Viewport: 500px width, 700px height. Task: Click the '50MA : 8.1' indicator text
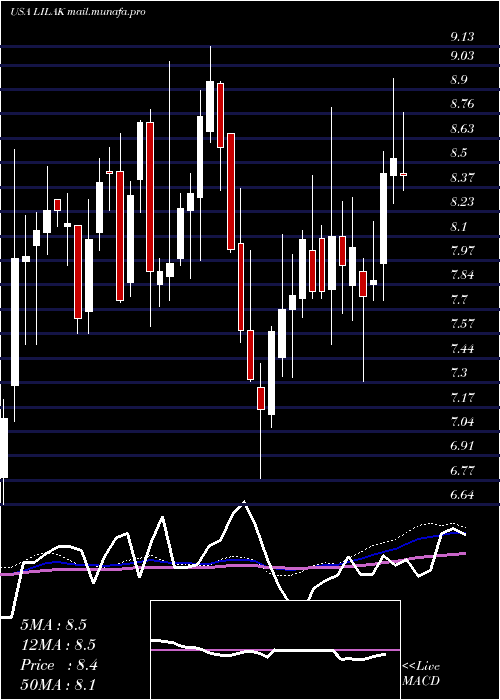pos(58,684)
